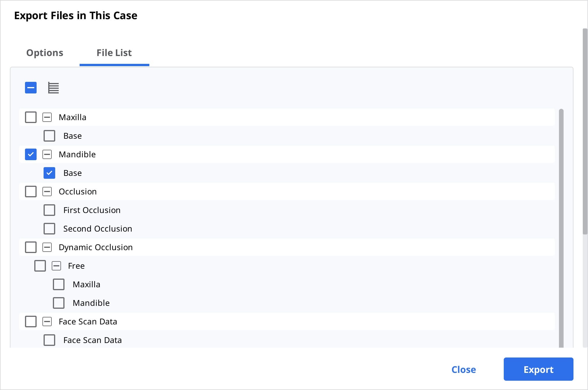
Task: Select the Face Scan Data child item label
Action: pos(93,340)
